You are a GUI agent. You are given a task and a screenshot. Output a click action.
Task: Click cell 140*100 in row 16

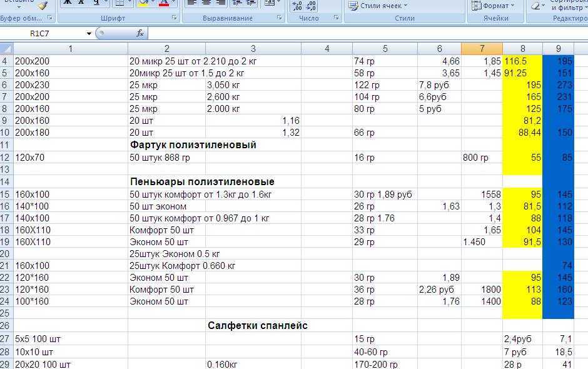(71, 206)
